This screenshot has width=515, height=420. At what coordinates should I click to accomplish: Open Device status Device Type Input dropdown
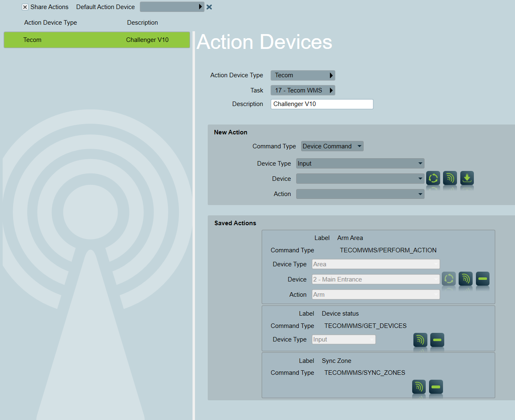pos(344,339)
